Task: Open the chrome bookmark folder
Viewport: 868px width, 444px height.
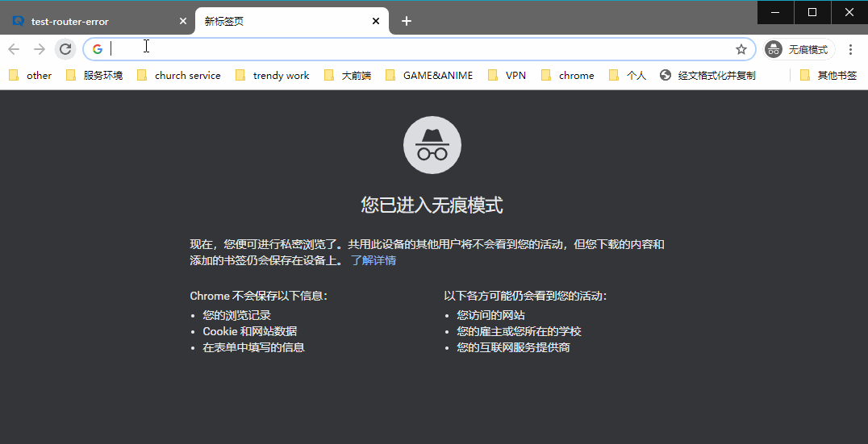Action: 568,75
